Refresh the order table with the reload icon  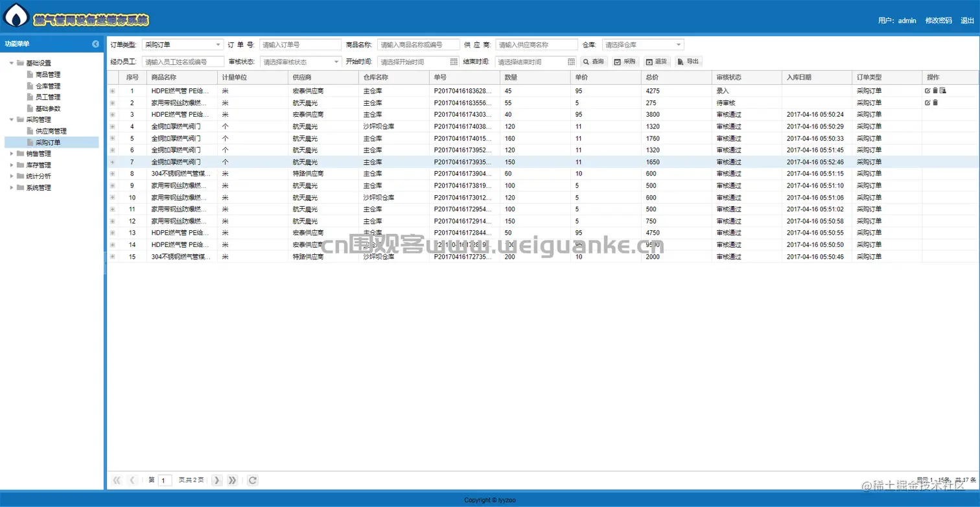[x=253, y=480]
